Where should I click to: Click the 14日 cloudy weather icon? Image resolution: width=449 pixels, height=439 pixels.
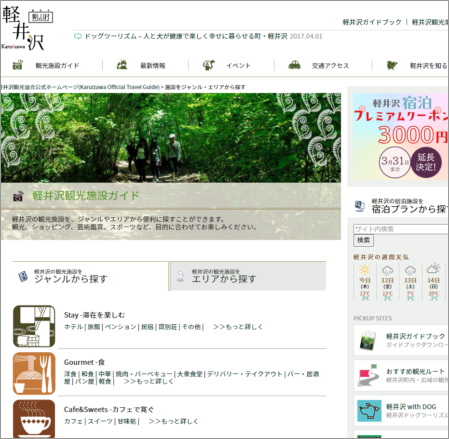pyautogui.click(x=433, y=268)
